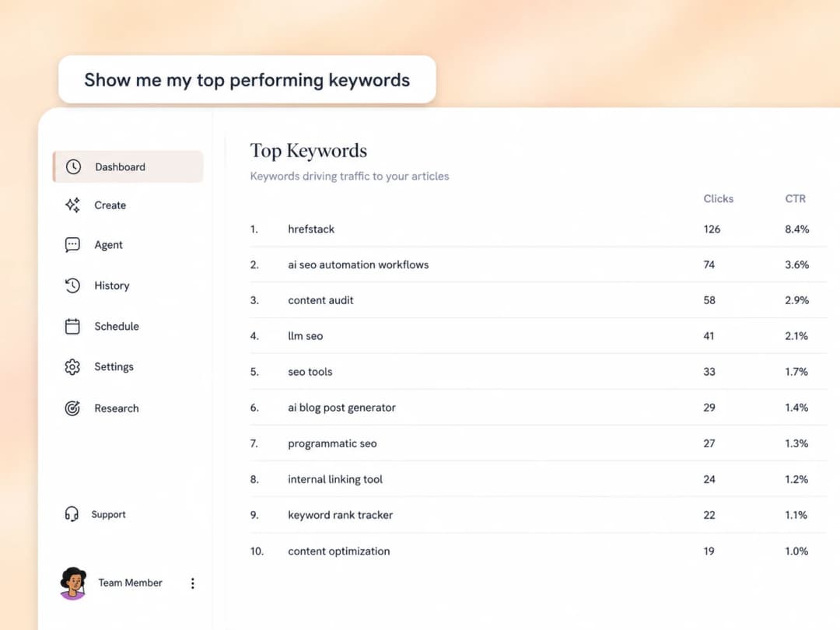The height and width of the screenshot is (630, 840).
Task: Click the Schedule calendar icon
Action: [x=72, y=326]
